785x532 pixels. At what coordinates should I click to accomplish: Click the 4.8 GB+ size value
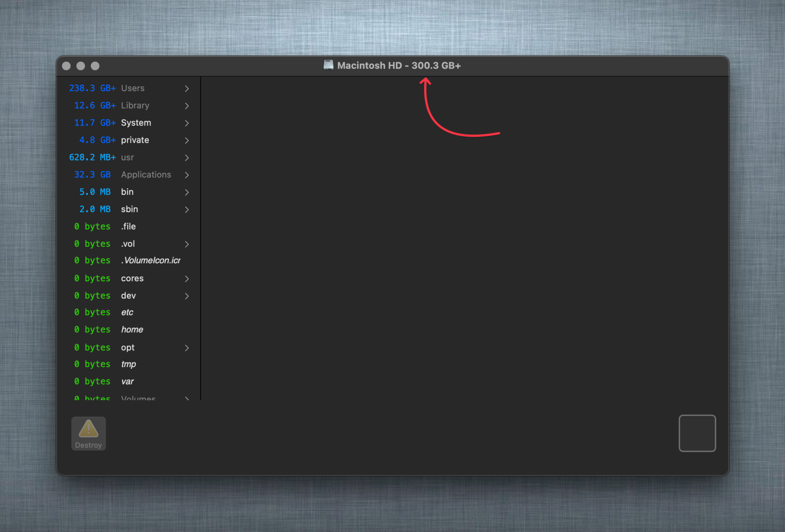coord(98,140)
